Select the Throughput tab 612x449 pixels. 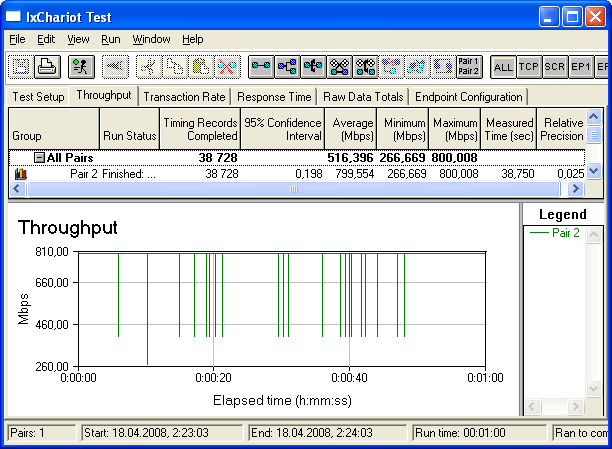point(104,95)
